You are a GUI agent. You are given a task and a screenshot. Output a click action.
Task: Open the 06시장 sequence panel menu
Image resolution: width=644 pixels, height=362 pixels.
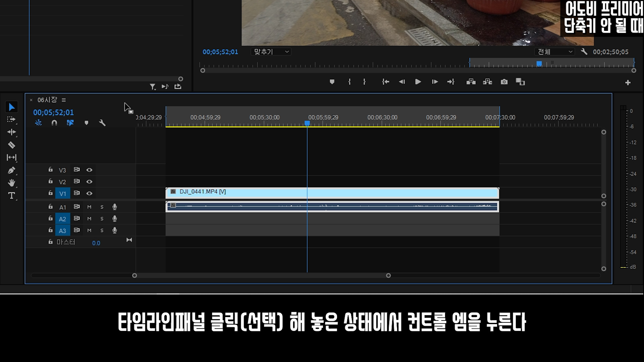pyautogui.click(x=64, y=100)
